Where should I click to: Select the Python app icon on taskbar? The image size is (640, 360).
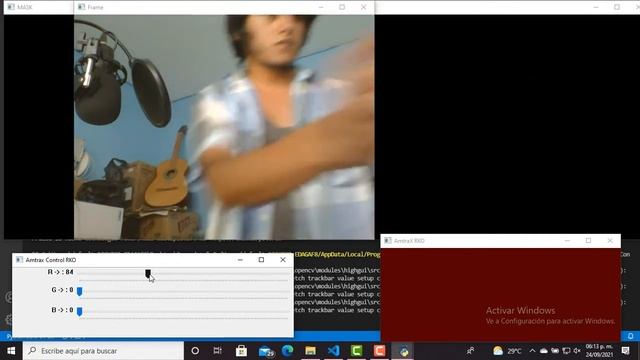(404, 351)
